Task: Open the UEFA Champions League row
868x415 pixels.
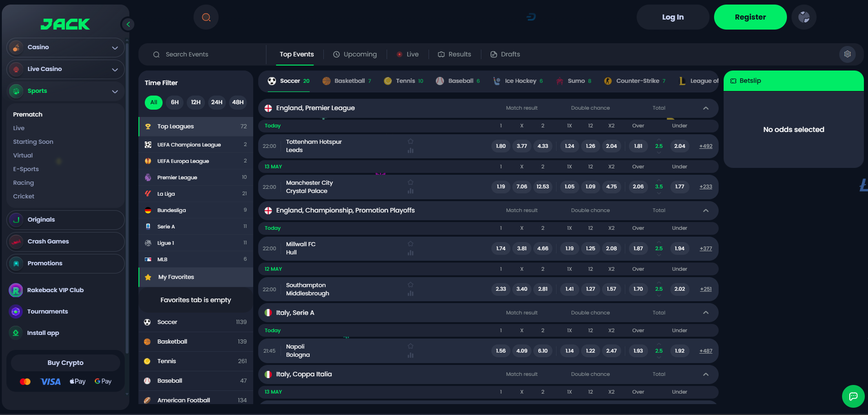Action: (196, 145)
